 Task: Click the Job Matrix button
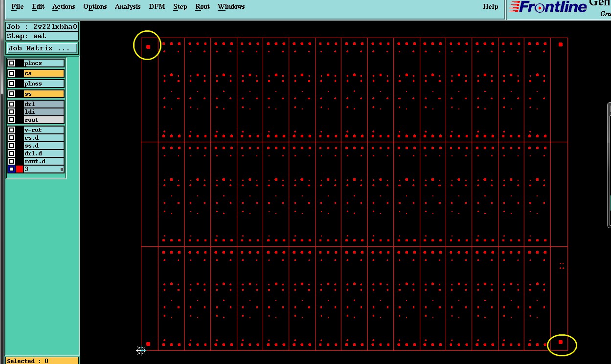pos(42,48)
